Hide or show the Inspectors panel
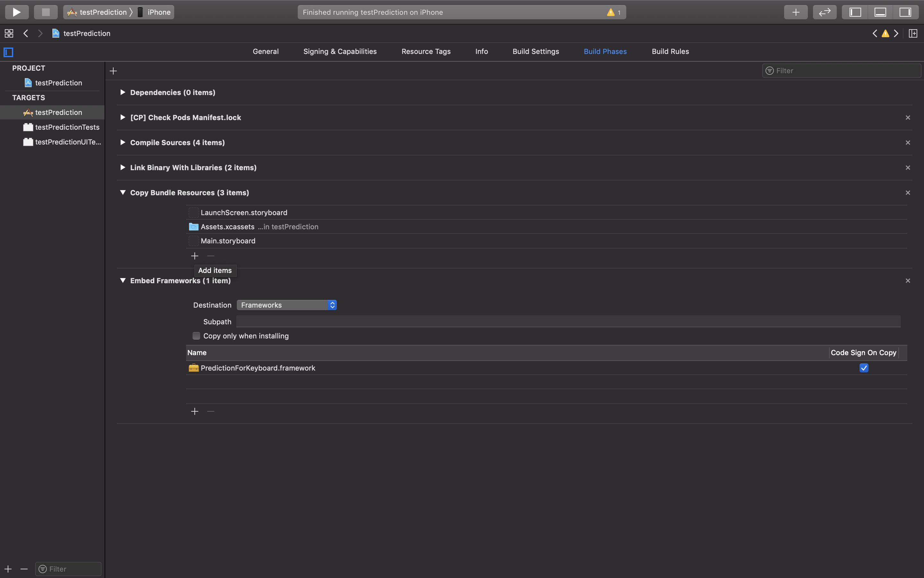The width and height of the screenshot is (924, 578). (905, 12)
